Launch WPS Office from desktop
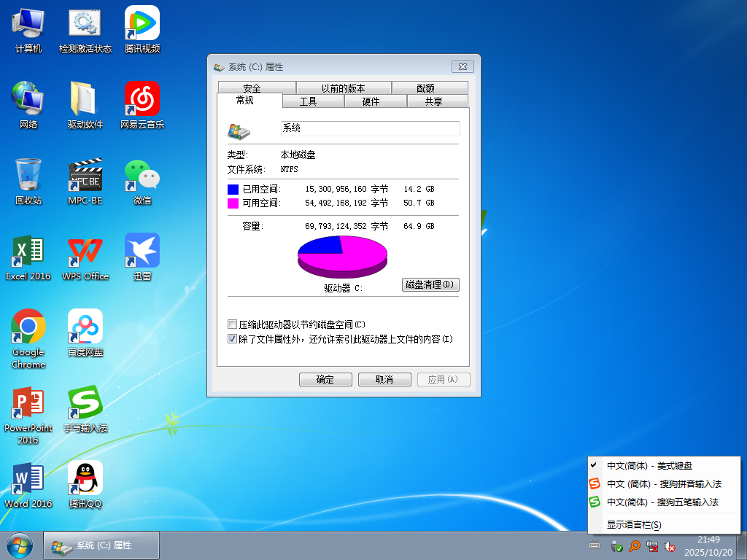 point(85,252)
